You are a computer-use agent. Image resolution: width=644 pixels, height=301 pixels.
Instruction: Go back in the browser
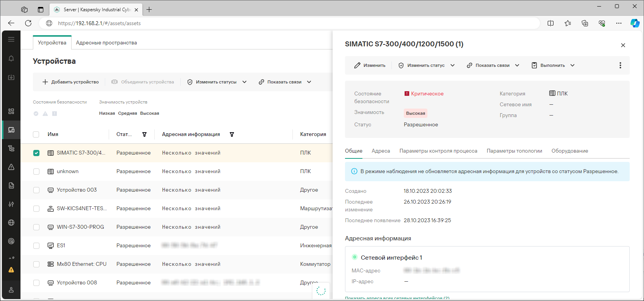(x=11, y=23)
